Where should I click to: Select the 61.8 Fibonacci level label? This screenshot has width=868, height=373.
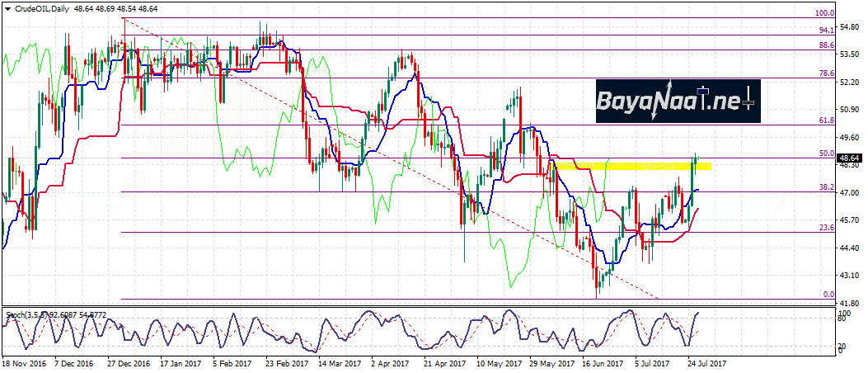point(827,120)
